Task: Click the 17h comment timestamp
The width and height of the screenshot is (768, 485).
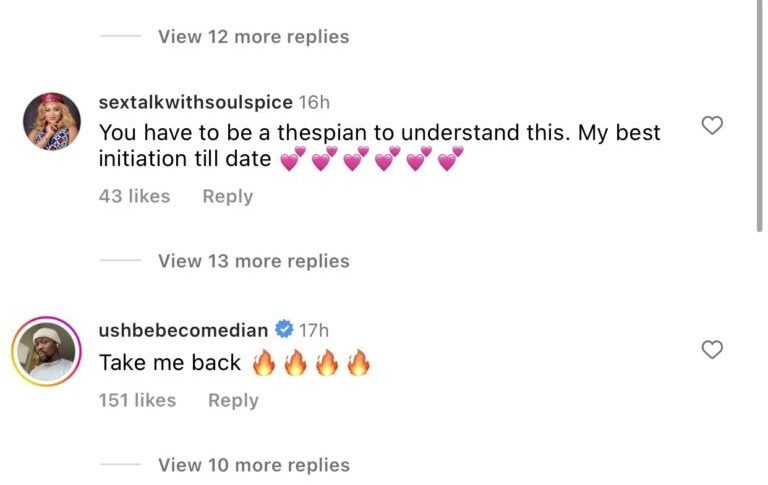Action: coord(314,329)
